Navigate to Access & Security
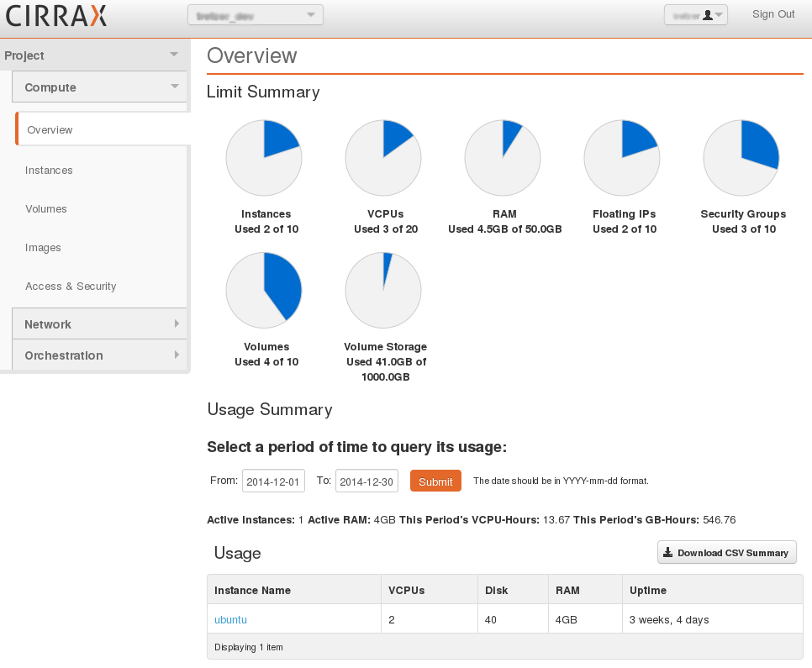This screenshot has height=668, width=812. pos(71,287)
